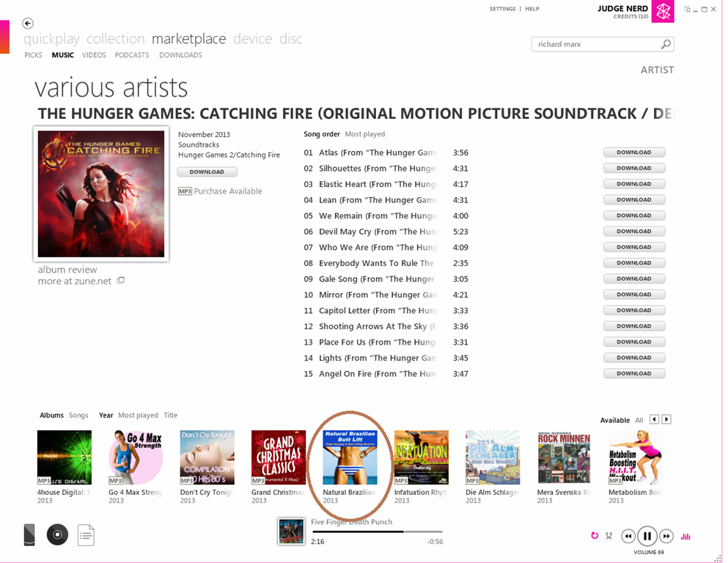
Task: Show previous albums with left arrow
Action: click(654, 419)
